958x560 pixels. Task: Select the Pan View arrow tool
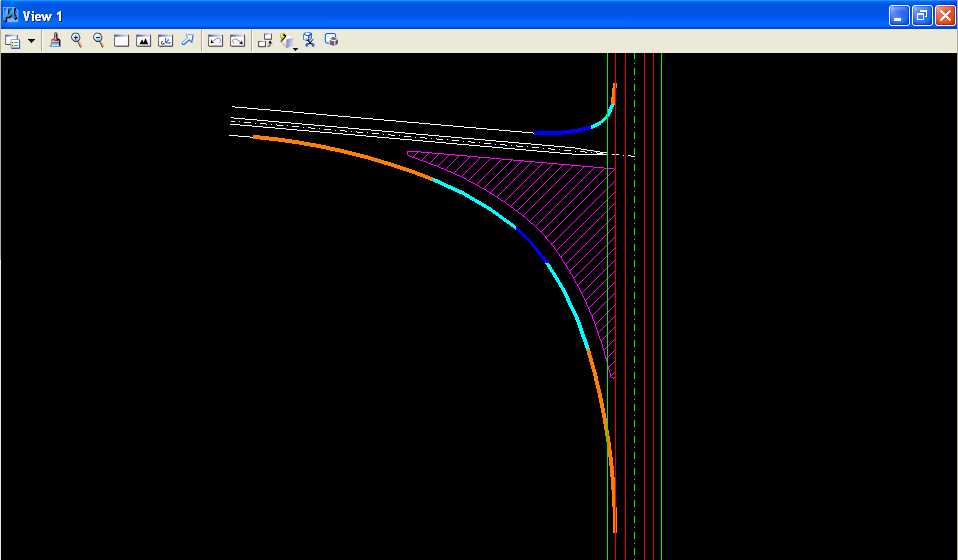(x=187, y=41)
